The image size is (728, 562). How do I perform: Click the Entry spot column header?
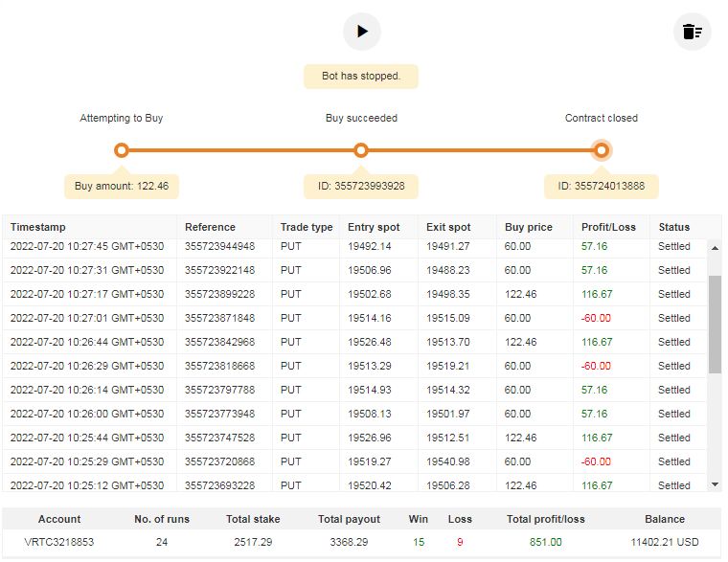click(374, 227)
